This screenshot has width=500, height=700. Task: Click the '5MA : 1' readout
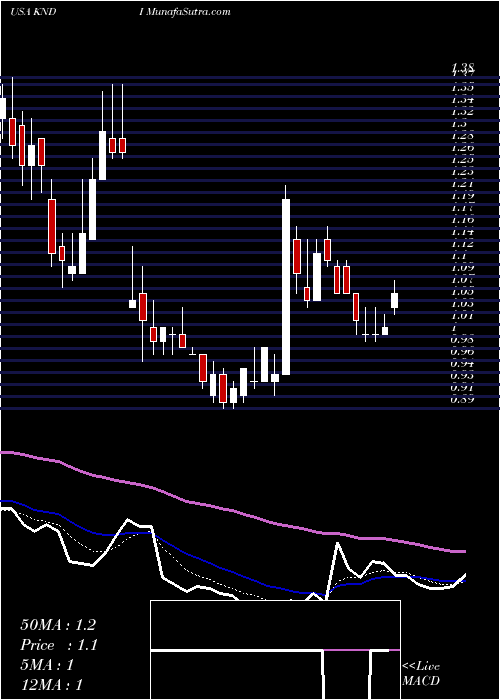47,665
